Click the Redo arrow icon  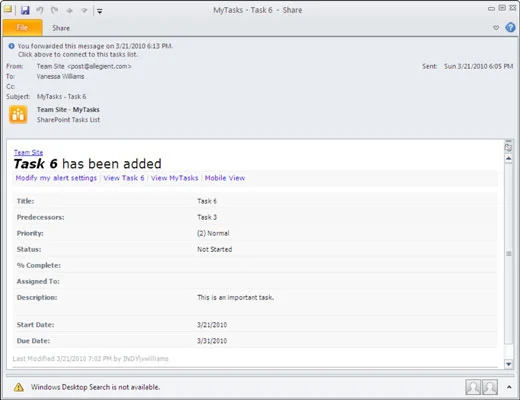[x=54, y=10]
